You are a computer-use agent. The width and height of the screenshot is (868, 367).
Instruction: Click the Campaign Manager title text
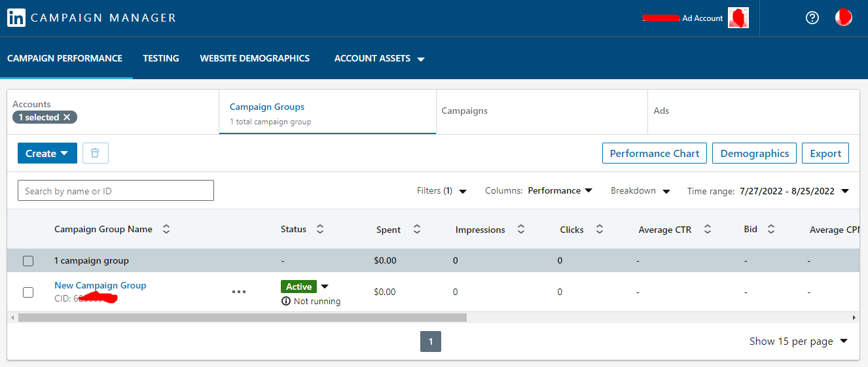click(x=103, y=18)
